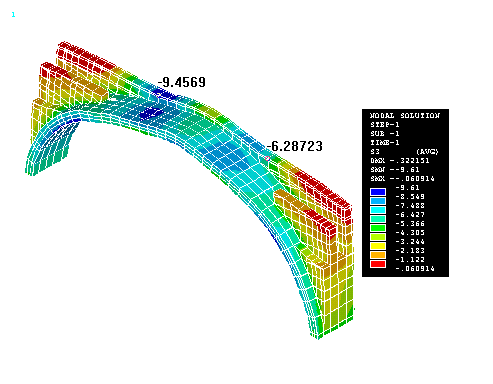Select the red legend color swatch

(x=378, y=264)
